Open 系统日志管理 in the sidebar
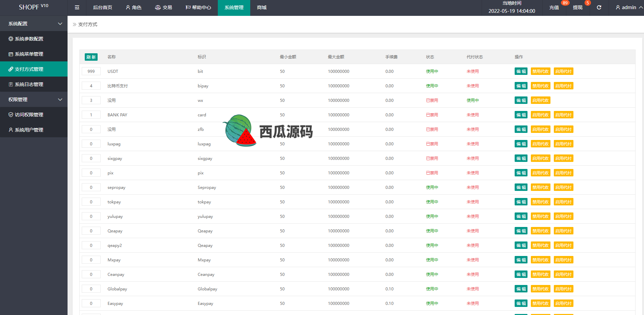The height and width of the screenshot is (315, 644). (34, 84)
